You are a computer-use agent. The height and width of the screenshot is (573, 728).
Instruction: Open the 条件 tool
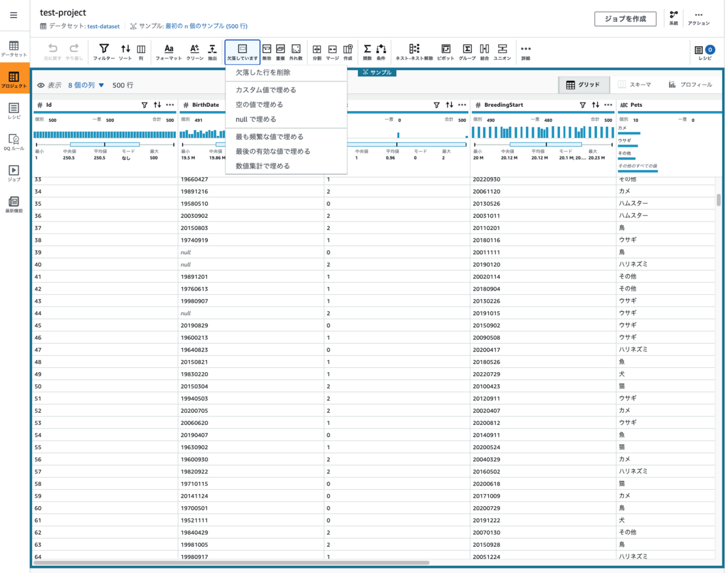pos(381,52)
